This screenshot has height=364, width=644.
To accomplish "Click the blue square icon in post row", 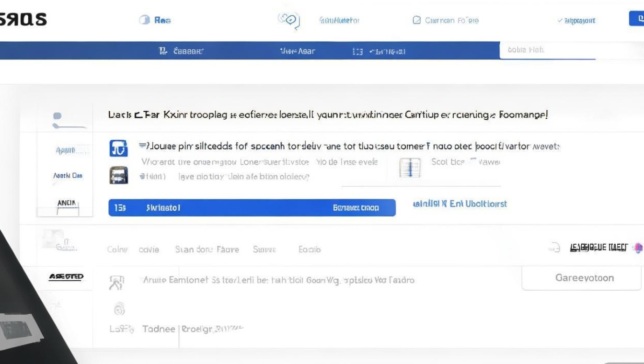I will click(118, 148).
